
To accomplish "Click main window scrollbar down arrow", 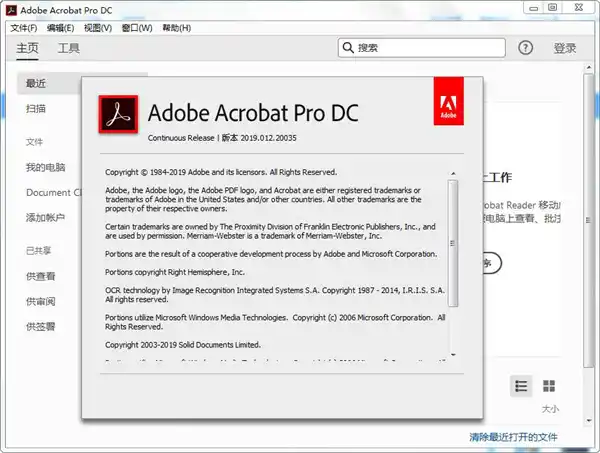I will (x=589, y=420).
